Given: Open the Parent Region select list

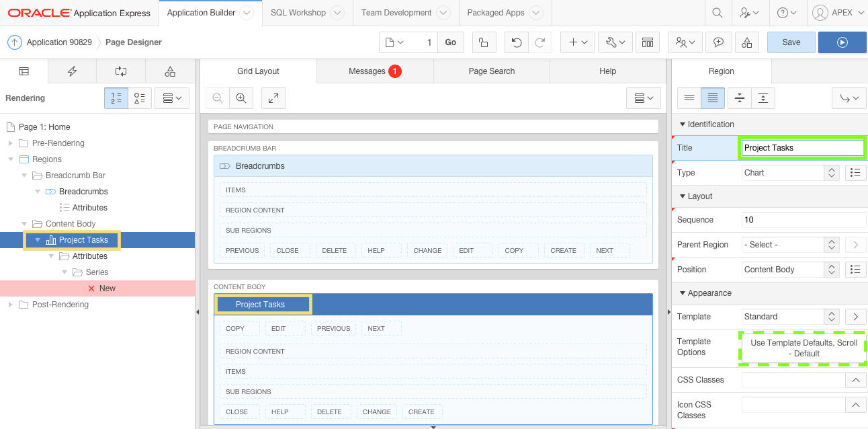Looking at the screenshot, I should [x=790, y=245].
